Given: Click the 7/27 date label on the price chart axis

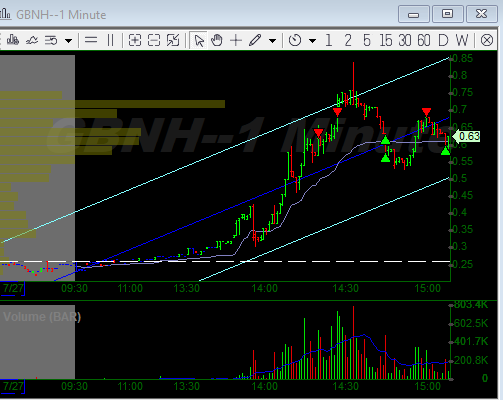Looking at the screenshot, I should click(x=13, y=288).
